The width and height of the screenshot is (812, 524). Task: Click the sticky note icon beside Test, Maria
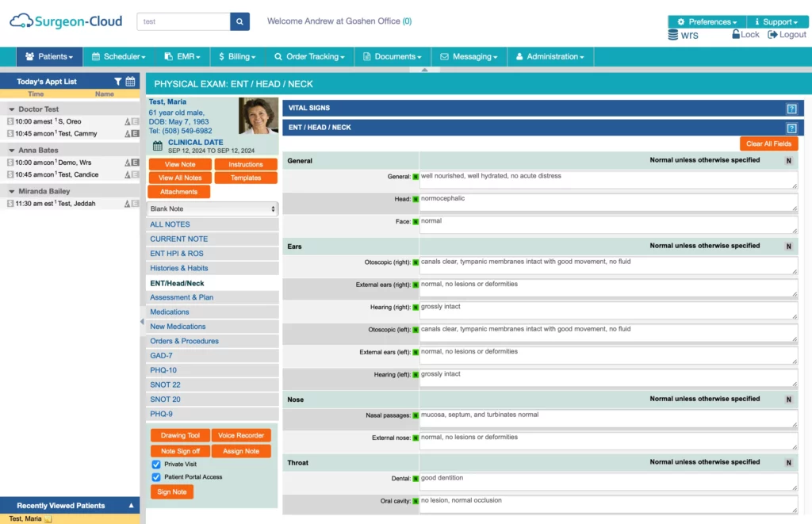click(48, 519)
